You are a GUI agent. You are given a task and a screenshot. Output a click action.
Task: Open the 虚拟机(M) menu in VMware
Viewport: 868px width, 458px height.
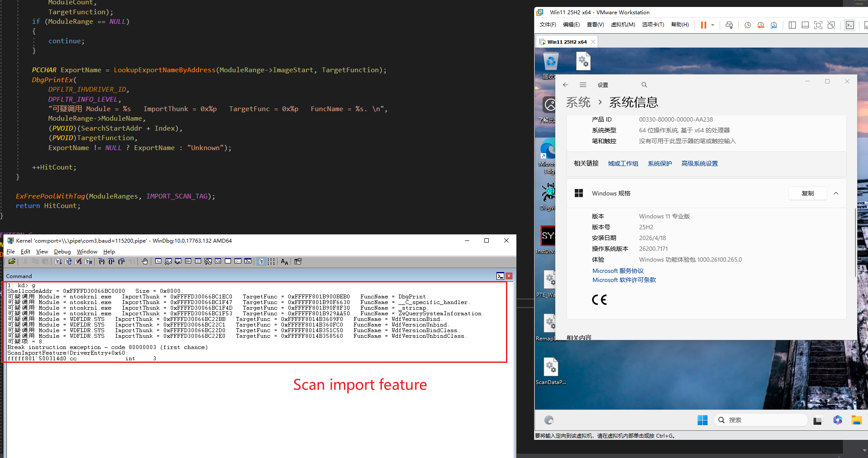[623, 25]
